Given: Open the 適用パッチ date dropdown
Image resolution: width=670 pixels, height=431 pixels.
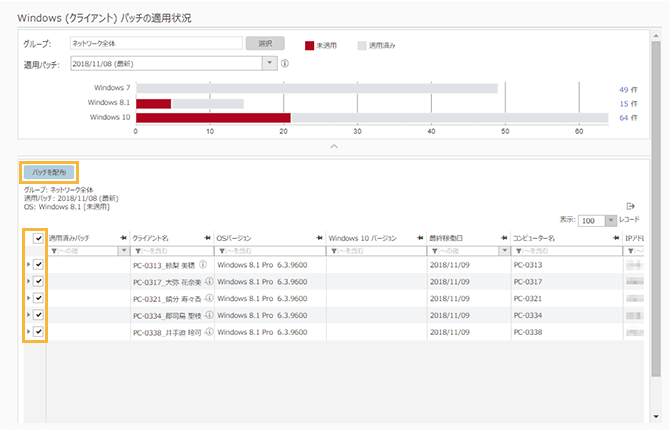Looking at the screenshot, I should [x=268, y=64].
